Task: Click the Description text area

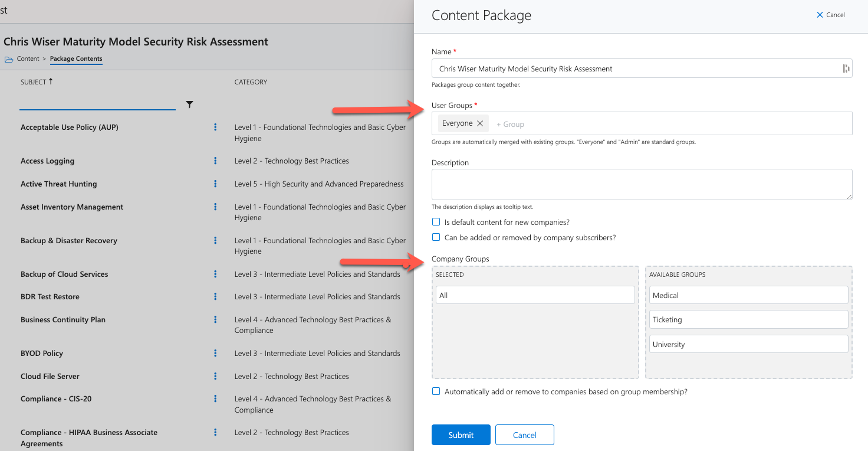Action: 642,184
